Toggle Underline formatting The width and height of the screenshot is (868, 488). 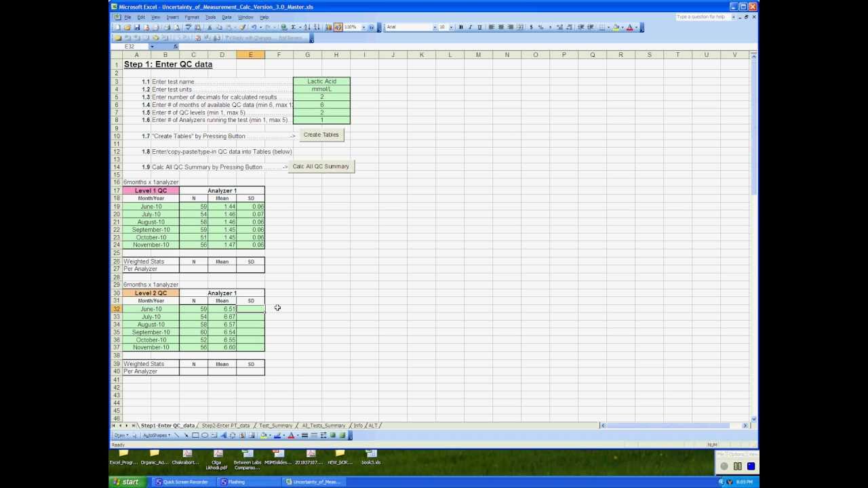click(x=480, y=27)
